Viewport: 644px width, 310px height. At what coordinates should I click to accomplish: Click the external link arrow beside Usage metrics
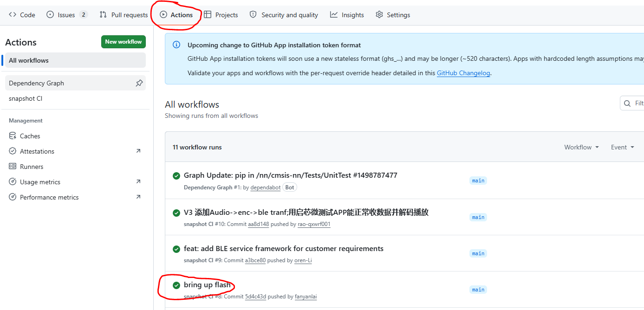pos(138,182)
